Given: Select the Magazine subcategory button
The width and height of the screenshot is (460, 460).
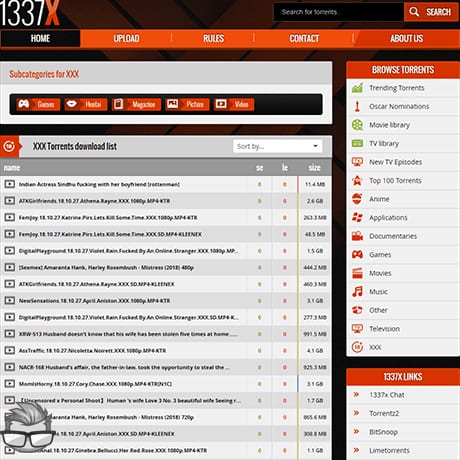Looking at the screenshot, I should 137,104.
